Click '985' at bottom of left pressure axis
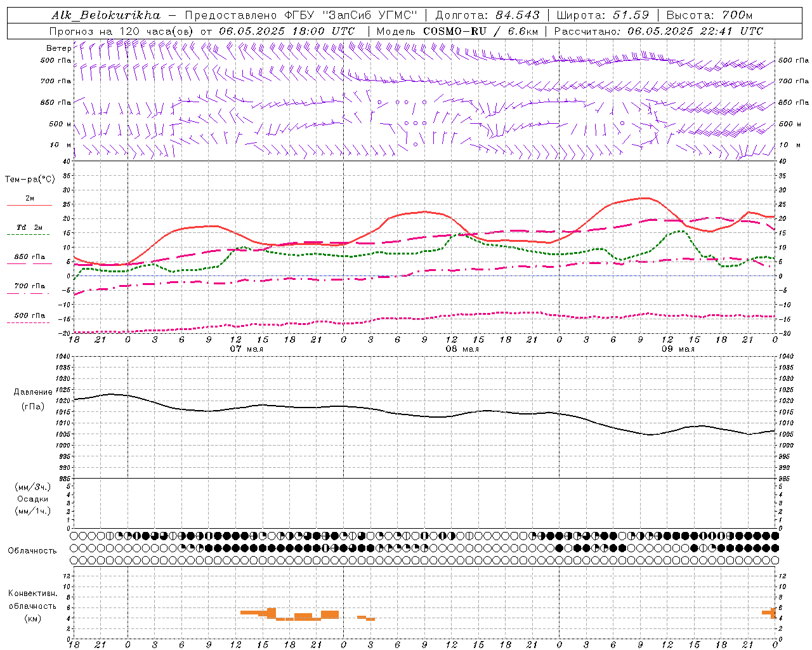 point(65,479)
